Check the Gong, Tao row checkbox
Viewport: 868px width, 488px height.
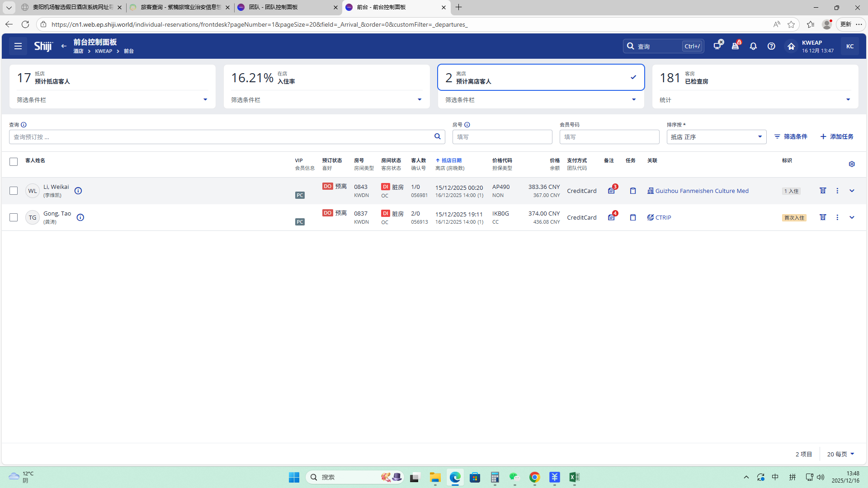click(14, 217)
